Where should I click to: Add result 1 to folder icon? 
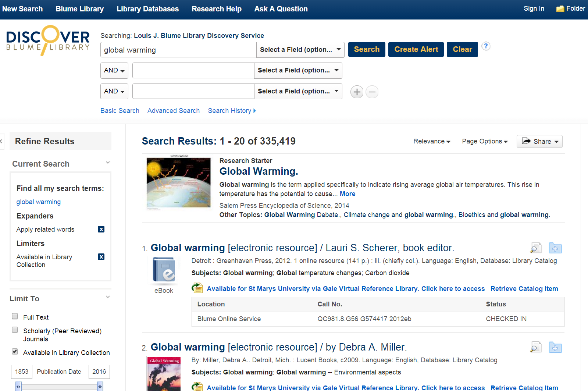click(x=555, y=248)
